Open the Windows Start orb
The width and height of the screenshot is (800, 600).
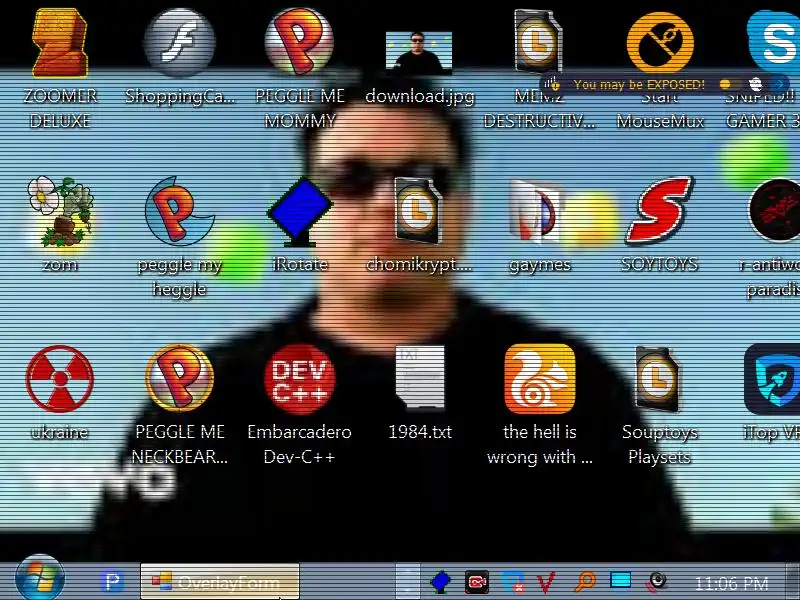pyautogui.click(x=39, y=579)
